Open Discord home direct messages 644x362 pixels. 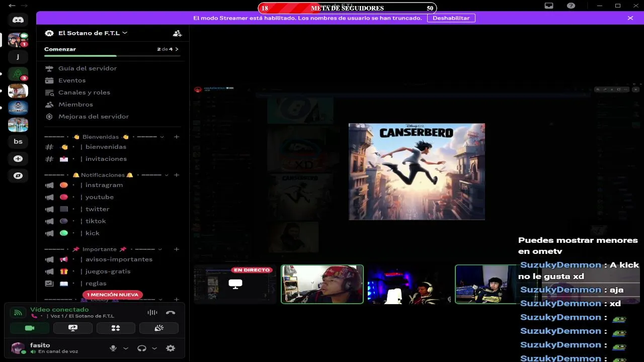(x=18, y=20)
